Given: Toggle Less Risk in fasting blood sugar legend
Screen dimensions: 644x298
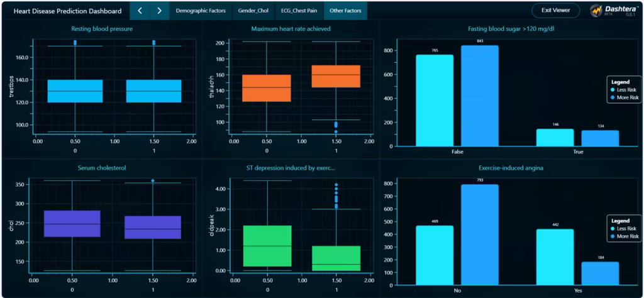Looking at the screenshot, I should (625, 90).
